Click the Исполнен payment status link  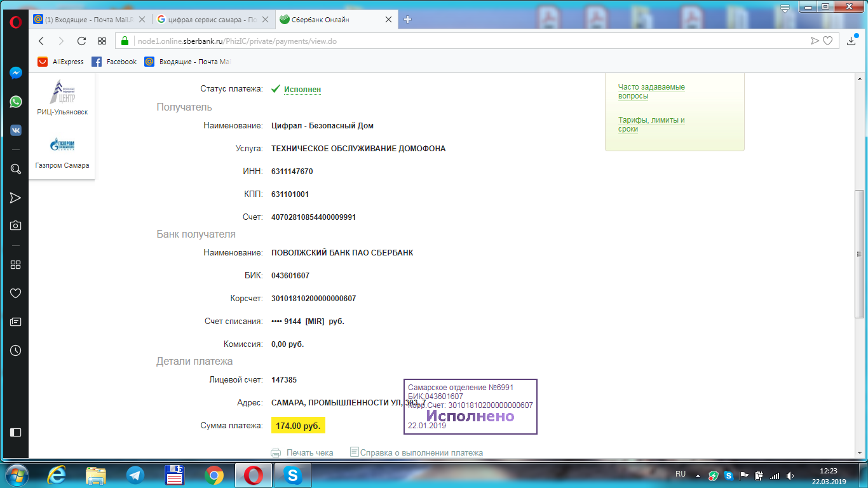[x=302, y=90]
